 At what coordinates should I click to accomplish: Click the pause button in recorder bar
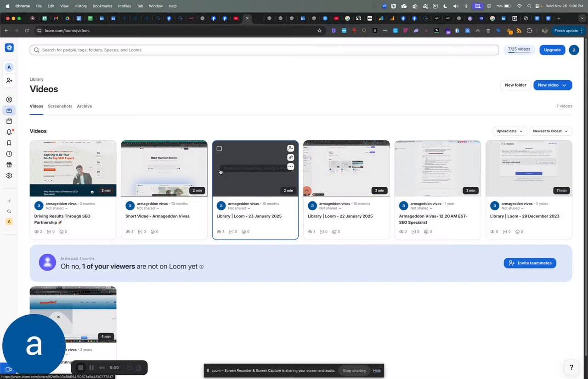point(91,368)
